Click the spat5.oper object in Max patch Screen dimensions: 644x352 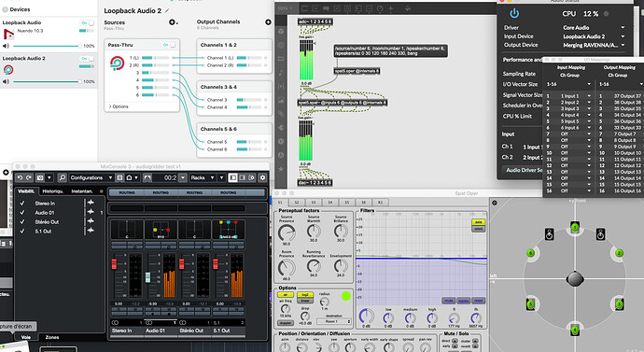(x=357, y=71)
